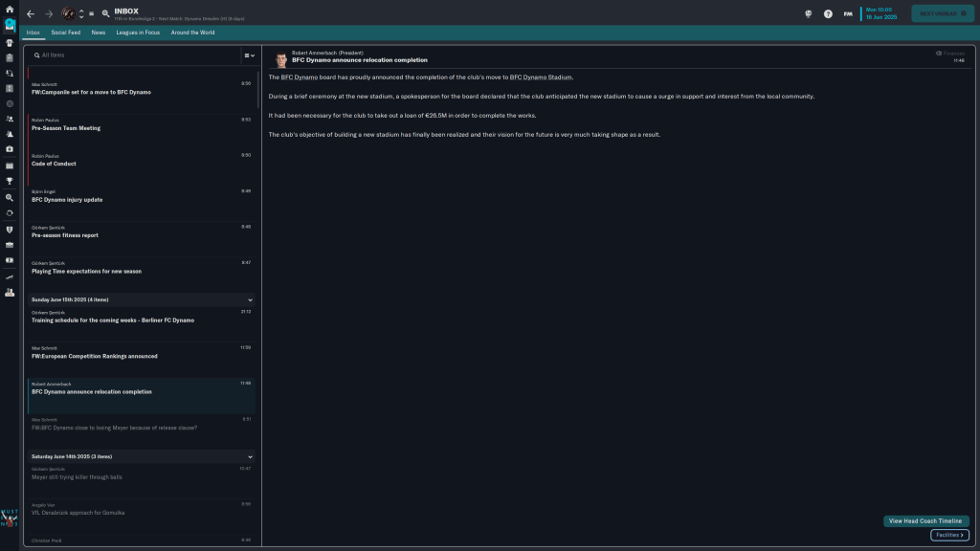Click the back arrow navigation icon

pyautogui.click(x=31, y=14)
